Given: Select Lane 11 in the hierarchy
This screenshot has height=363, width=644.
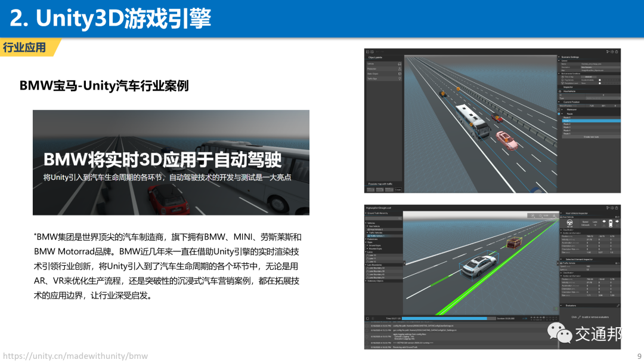Looking at the screenshot, I should (384, 259).
